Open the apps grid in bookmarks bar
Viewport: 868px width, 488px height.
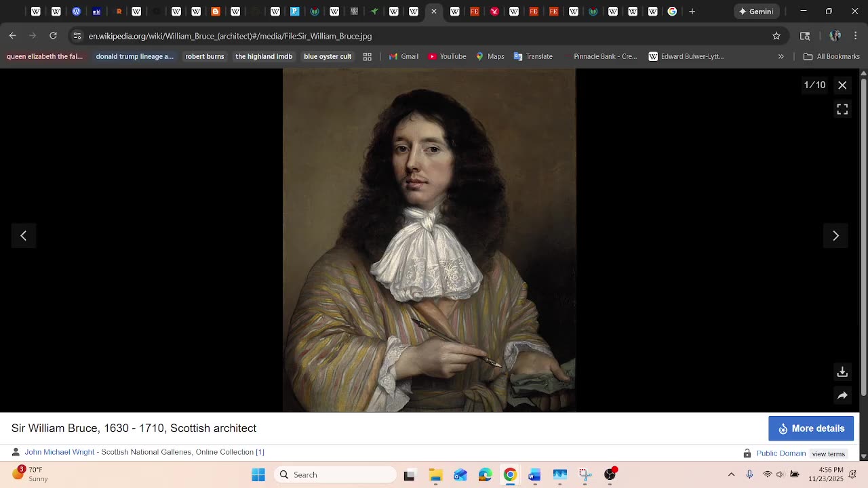tap(368, 56)
